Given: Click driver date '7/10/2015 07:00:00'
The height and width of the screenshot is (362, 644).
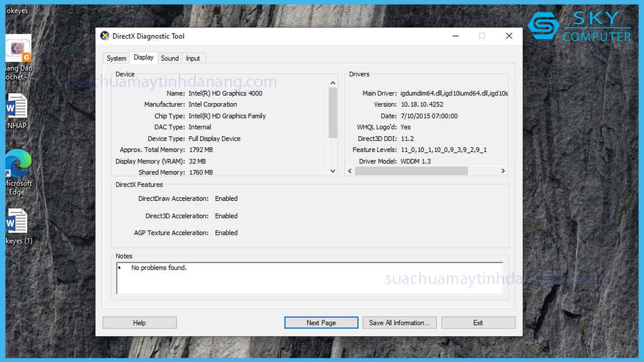Looking at the screenshot, I should point(429,116).
